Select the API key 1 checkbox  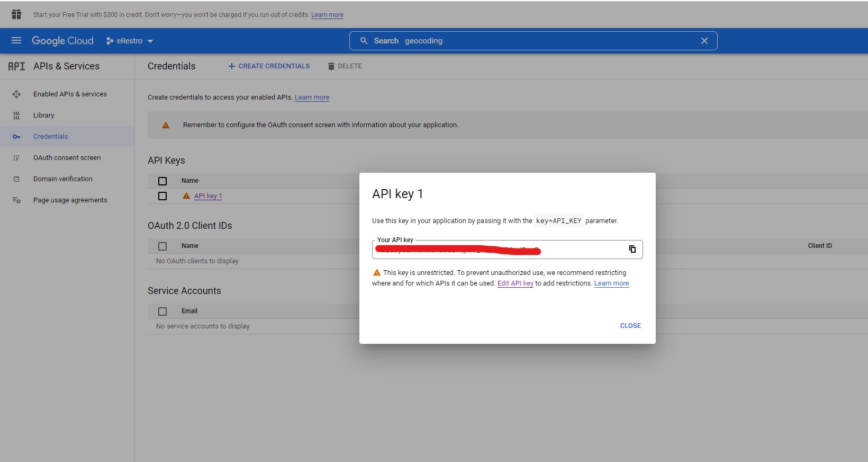coord(162,196)
